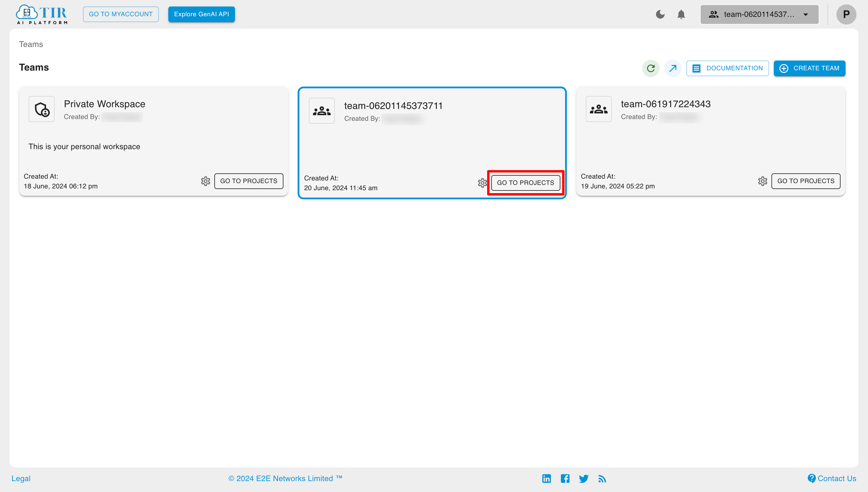This screenshot has width=868, height=492.
Task: Open Facebook page icon
Action: click(565, 478)
